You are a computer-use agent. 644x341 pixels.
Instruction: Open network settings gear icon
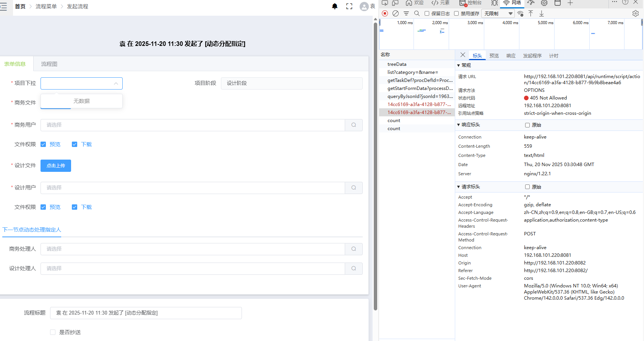click(636, 13)
